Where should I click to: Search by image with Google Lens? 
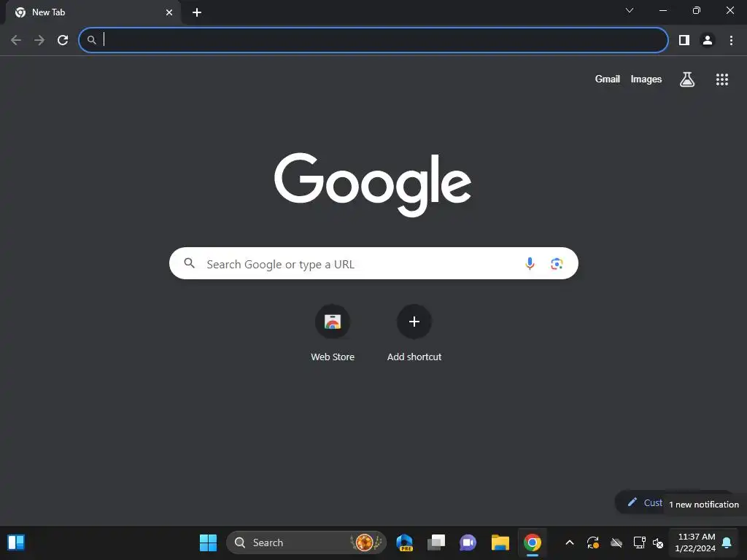[x=557, y=263]
